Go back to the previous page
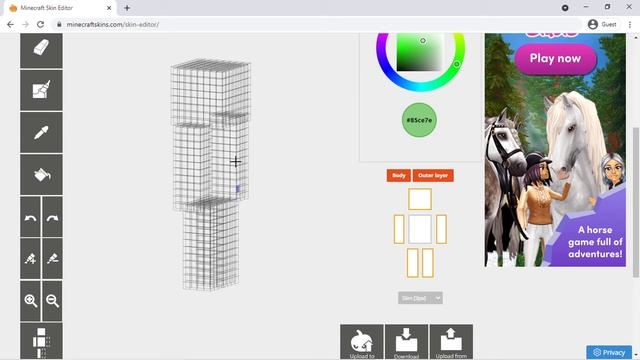The image size is (640, 360). coord(10,24)
